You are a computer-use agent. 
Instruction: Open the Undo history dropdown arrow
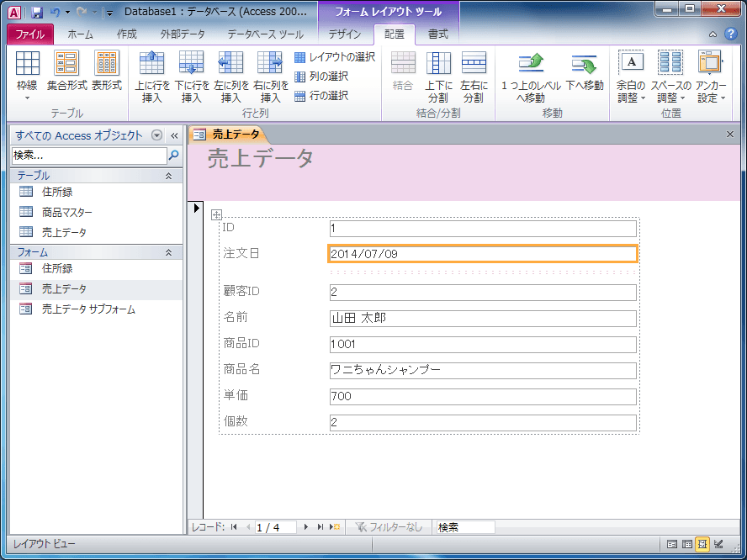(x=67, y=13)
